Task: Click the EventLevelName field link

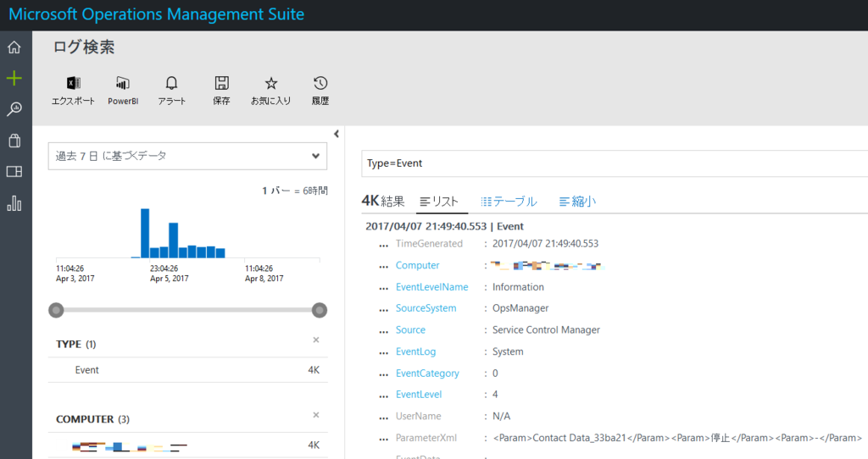Action: pyautogui.click(x=431, y=287)
